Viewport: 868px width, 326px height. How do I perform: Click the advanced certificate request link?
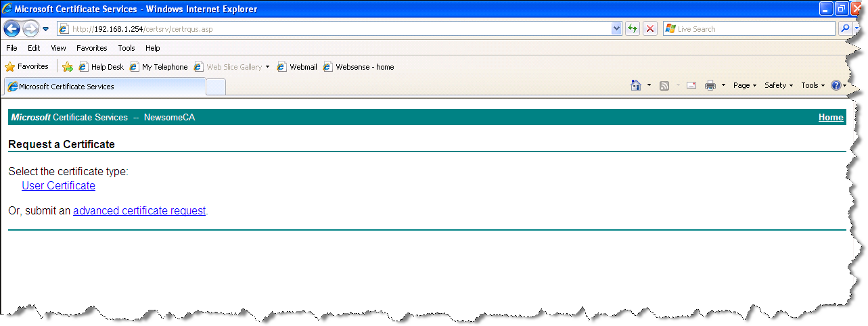click(x=139, y=210)
